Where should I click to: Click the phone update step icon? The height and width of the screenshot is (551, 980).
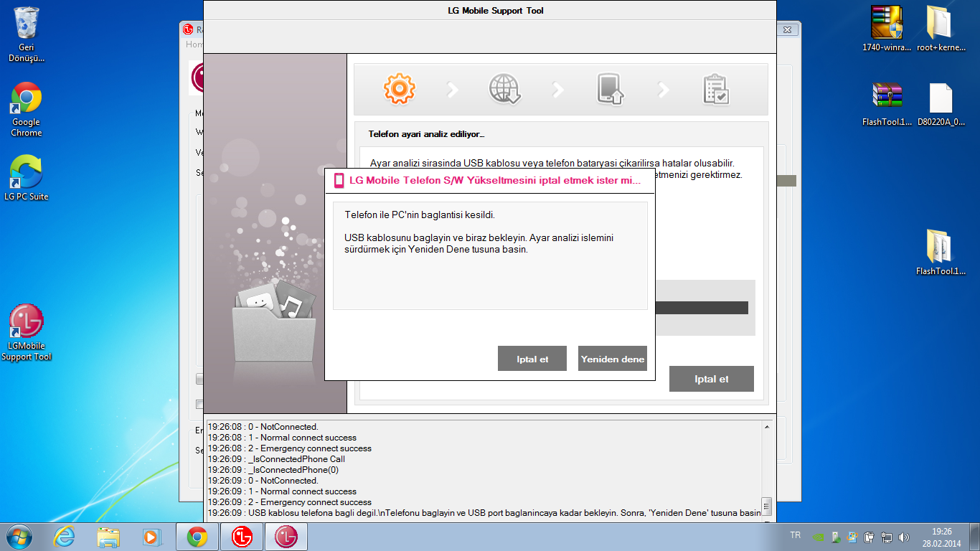pos(611,90)
